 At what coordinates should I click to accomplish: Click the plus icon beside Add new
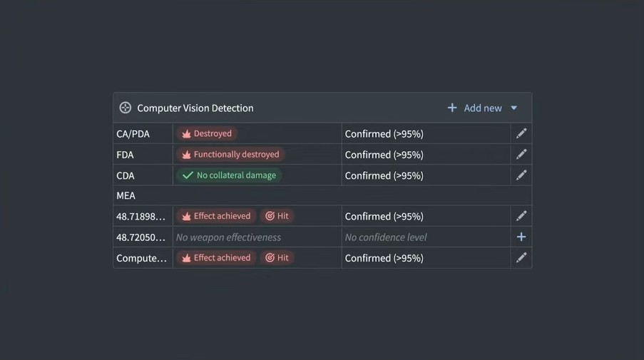[452, 108]
